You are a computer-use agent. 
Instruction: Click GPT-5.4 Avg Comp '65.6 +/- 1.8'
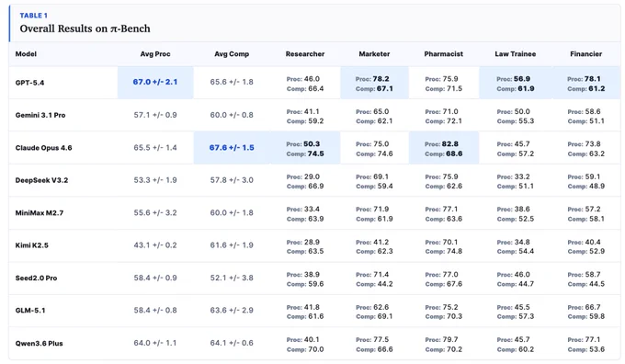point(232,82)
